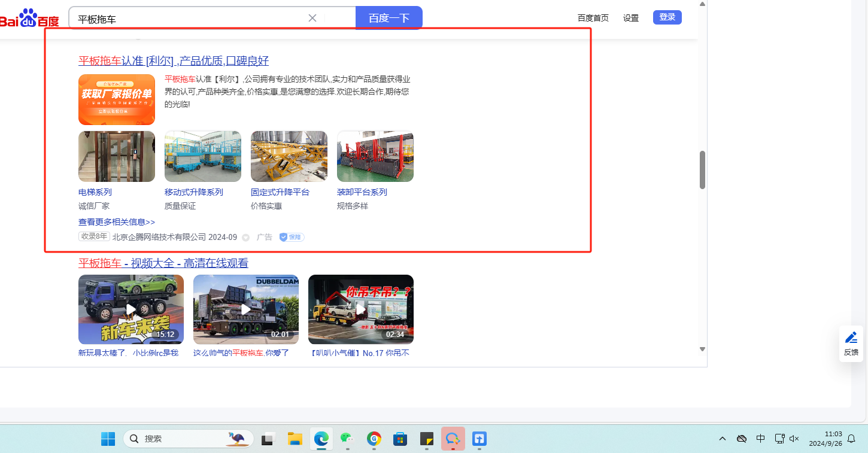The image size is (868, 453).
Task: Clear the search box with the X icon
Action: pos(312,18)
